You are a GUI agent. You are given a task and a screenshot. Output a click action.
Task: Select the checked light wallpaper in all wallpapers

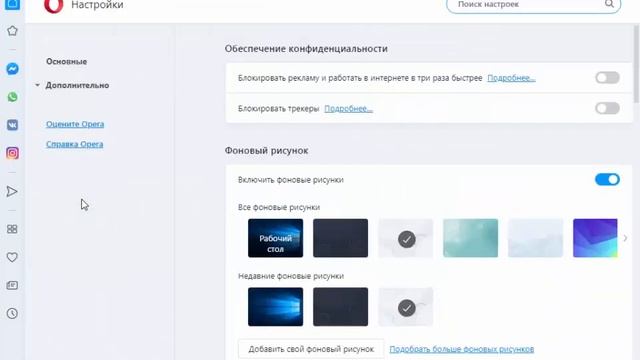406,238
